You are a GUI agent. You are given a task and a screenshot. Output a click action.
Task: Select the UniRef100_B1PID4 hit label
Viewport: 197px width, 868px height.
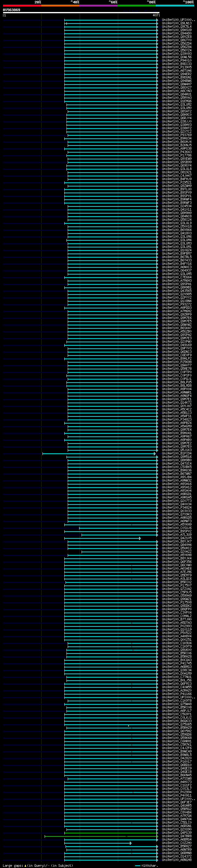(x=177, y=454)
